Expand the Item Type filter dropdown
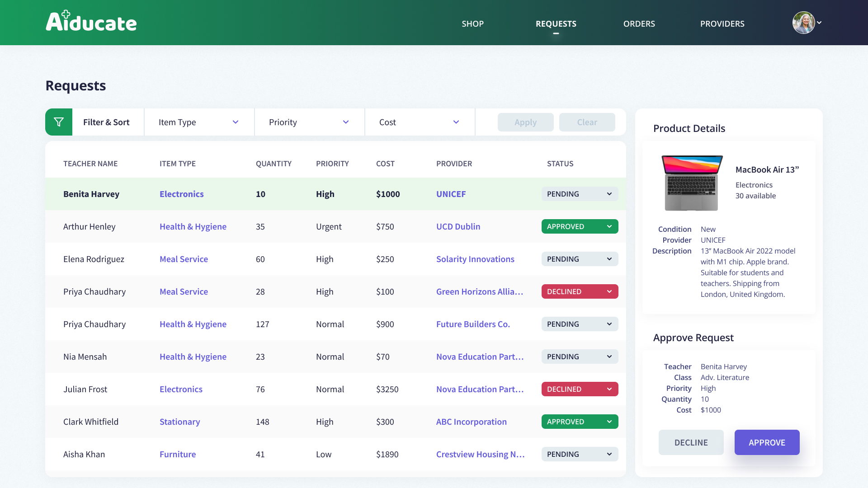 [199, 122]
